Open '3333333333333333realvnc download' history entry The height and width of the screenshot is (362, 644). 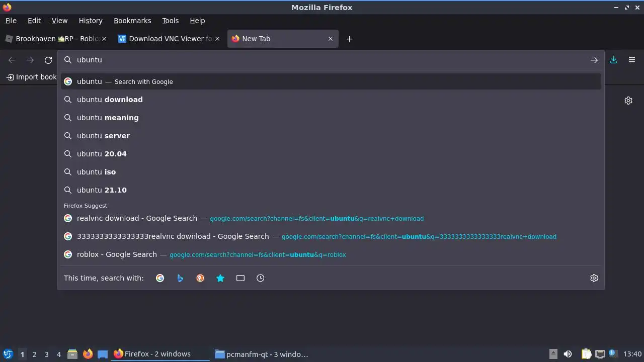331,236
